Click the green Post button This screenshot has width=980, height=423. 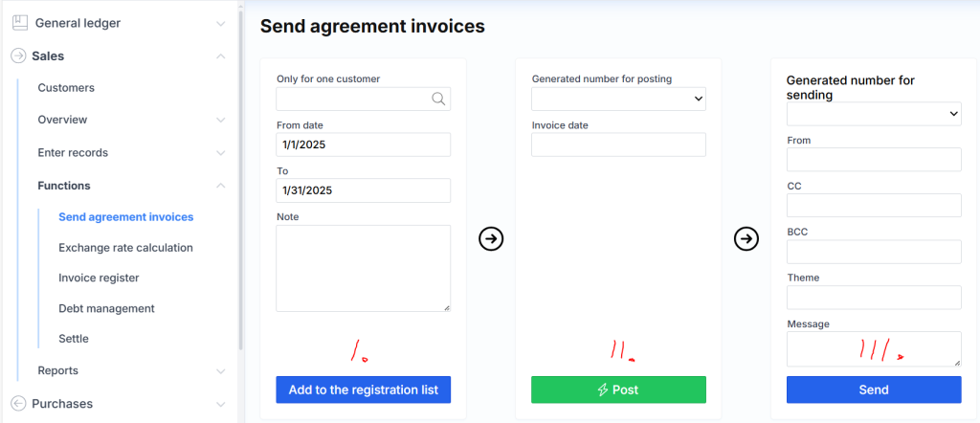coord(618,390)
